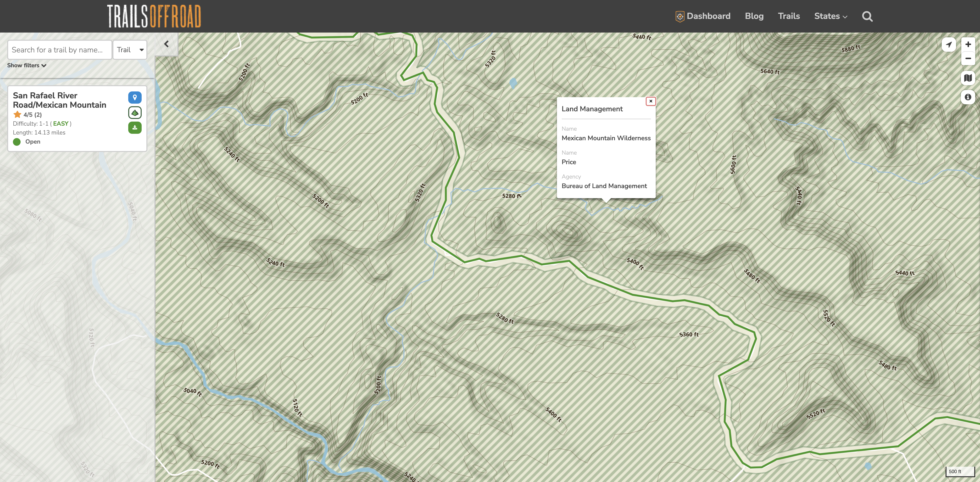
Task: Click the 4/5 (2) rating text
Action: tap(33, 114)
